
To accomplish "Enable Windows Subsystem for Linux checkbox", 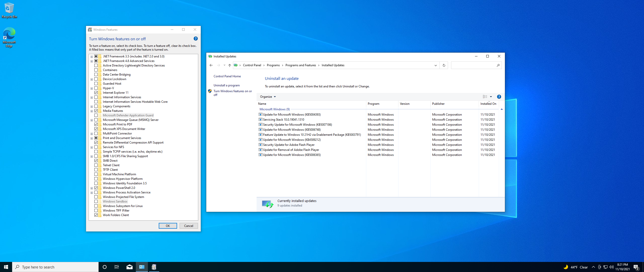I will click(x=96, y=206).
